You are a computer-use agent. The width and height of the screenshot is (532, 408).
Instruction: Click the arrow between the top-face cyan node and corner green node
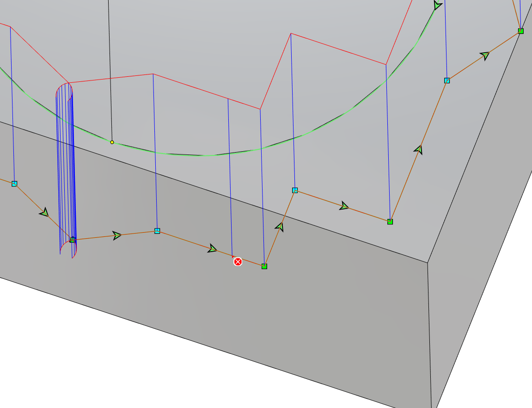click(x=344, y=206)
